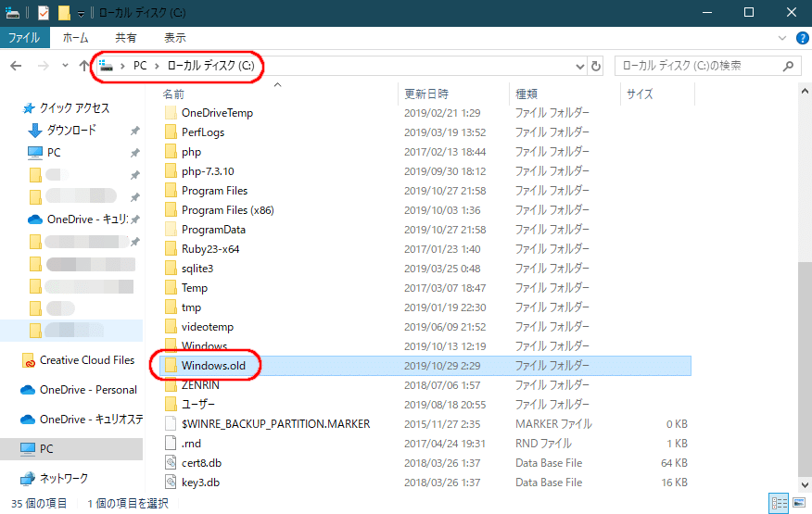The height and width of the screenshot is (514, 812).
Task: Click ローカル ディスク (C:) in the address bar
Action: pyautogui.click(x=210, y=66)
